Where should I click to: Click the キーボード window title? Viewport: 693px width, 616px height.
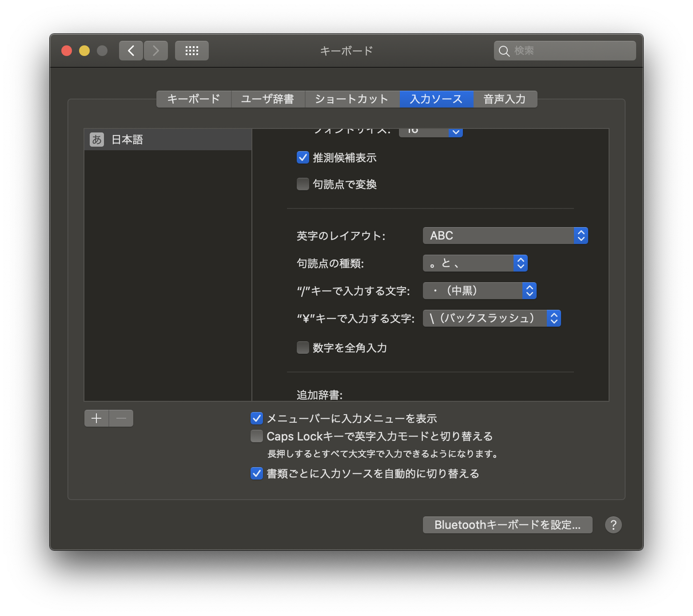click(346, 51)
